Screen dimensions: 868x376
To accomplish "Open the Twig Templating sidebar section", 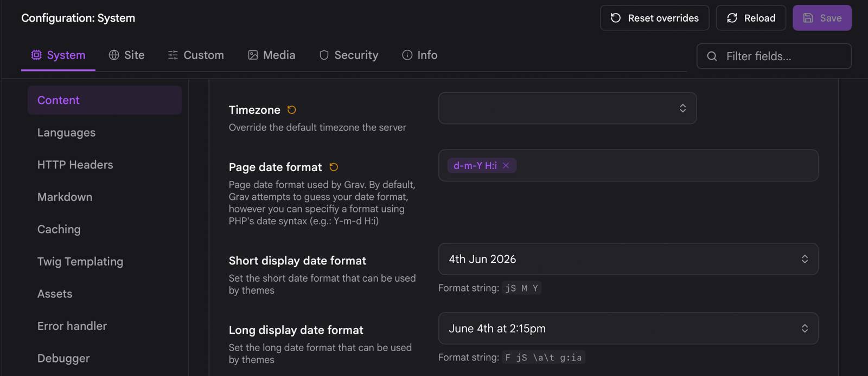I will click(105, 262).
